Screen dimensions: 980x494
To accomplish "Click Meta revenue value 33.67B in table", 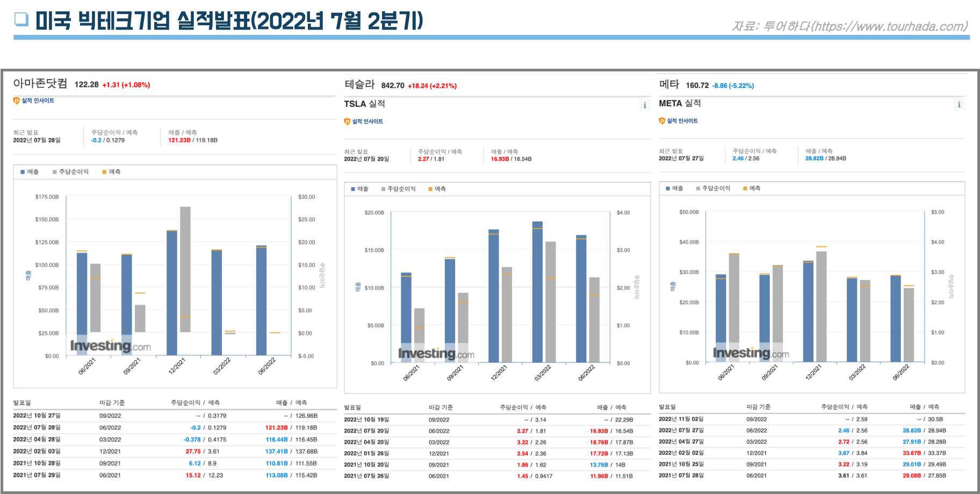I will (912, 453).
